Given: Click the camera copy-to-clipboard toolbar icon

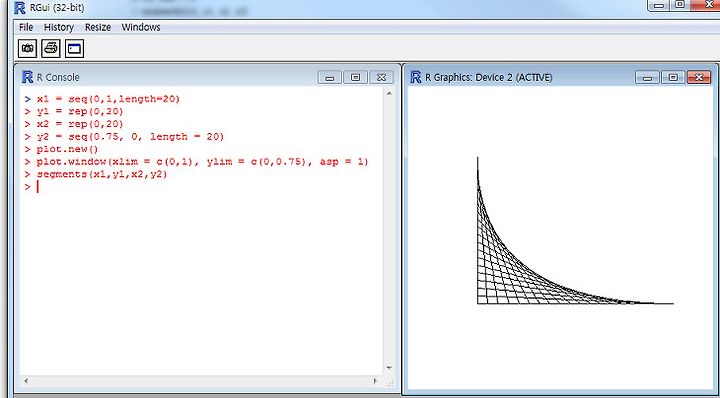Looking at the screenshot, I should coord(28,48).
